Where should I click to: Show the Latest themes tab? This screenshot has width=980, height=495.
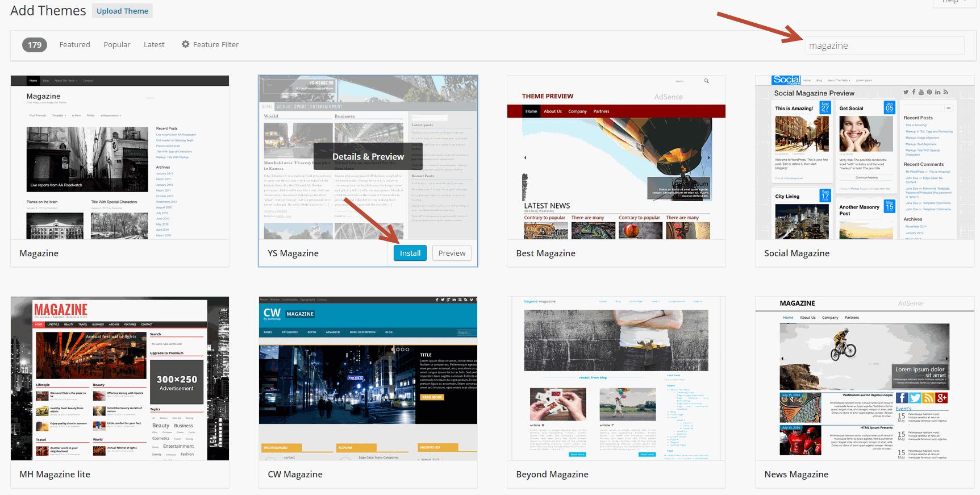[x=154, y=45]
